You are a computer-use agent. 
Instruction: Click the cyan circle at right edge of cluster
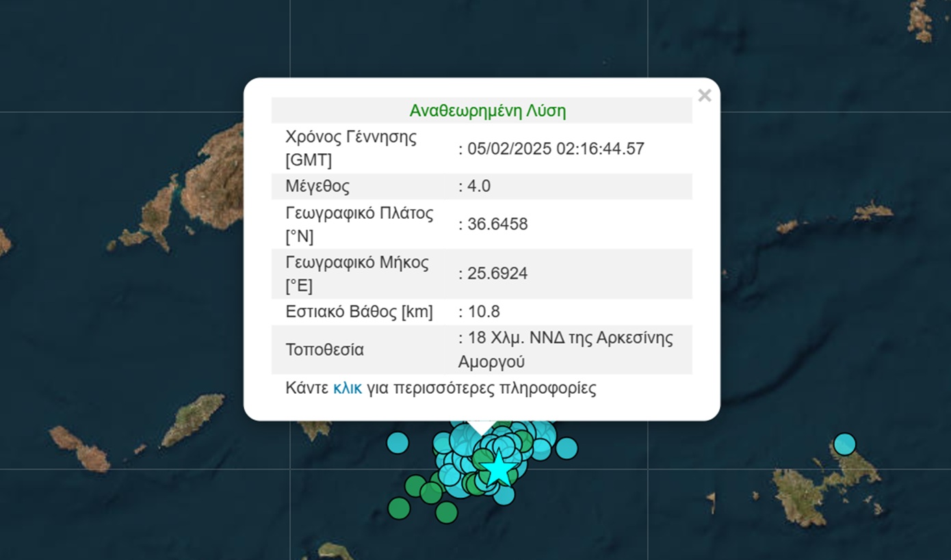click(566, 449)
